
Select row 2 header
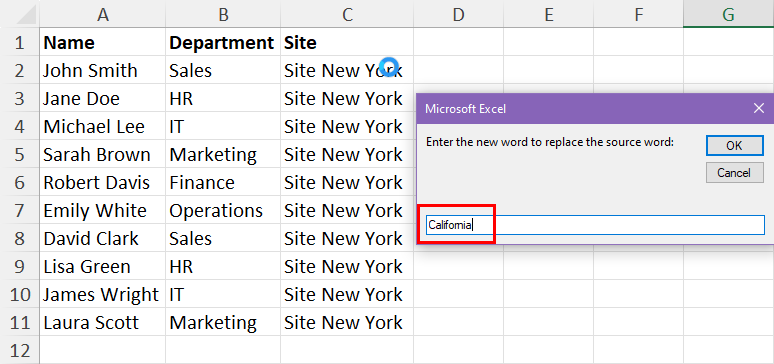tap(20, 70)
